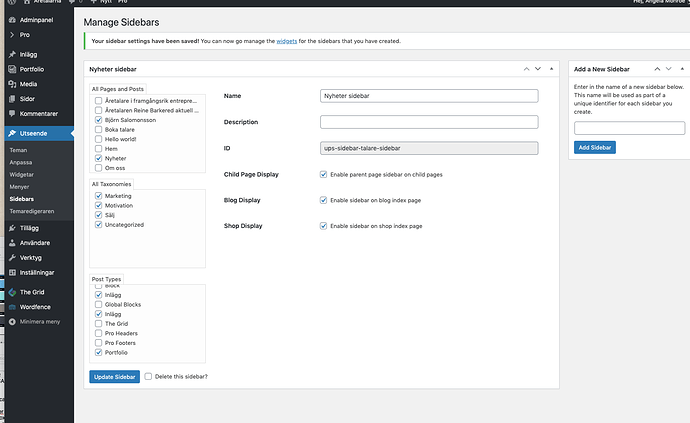Click the Wordfence shield icon
Screen dimensions: 690x423
tap(12, 307)
